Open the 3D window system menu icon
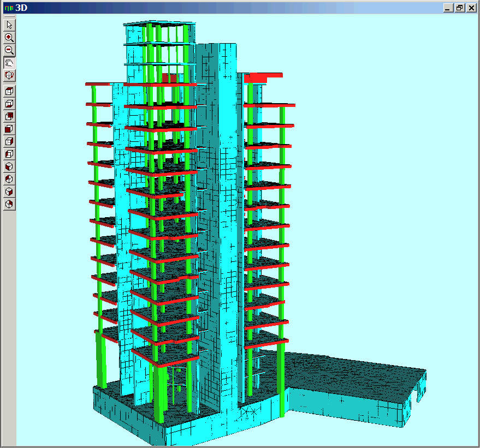 coord(9,8)
